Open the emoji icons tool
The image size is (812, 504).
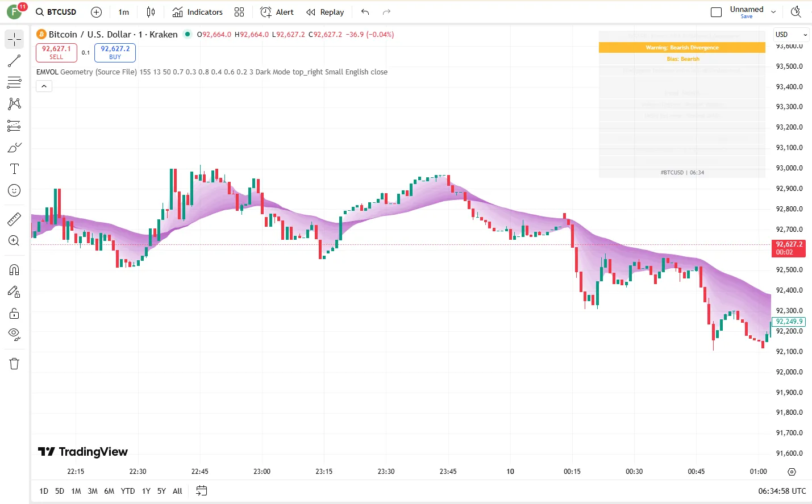14,191
